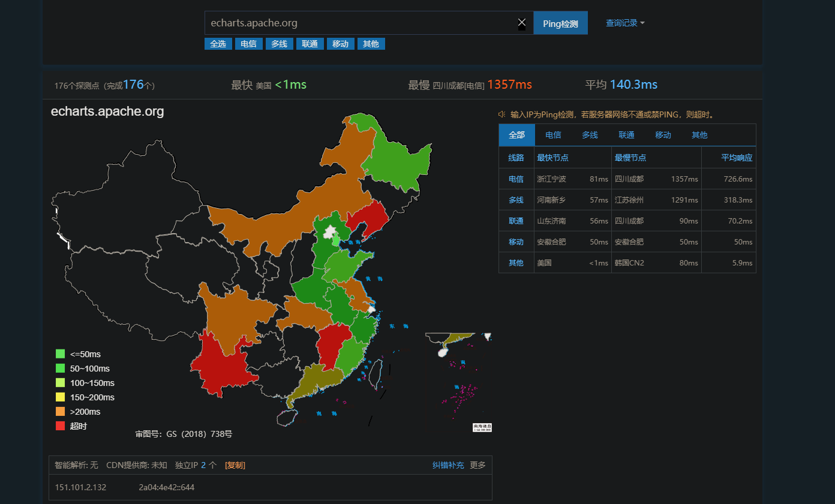Open the 查询记录 dropdown

pos(625,23)
